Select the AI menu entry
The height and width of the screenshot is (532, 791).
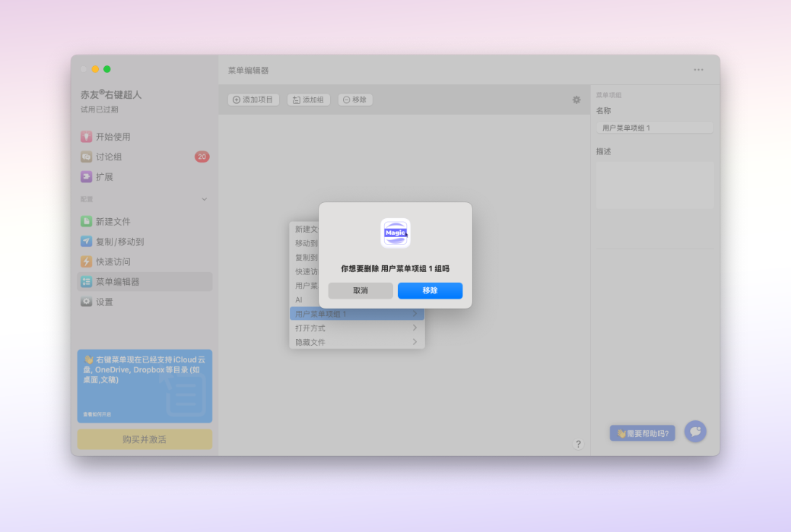point(304,299)
